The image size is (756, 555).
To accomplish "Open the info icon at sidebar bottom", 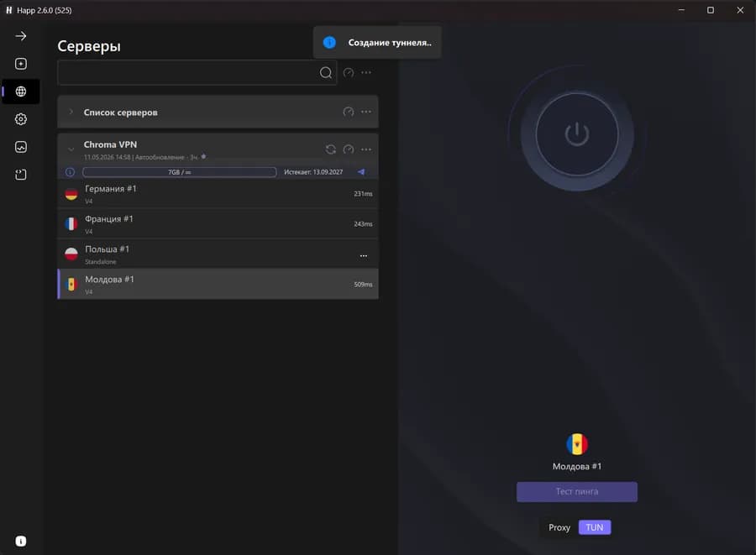I will (21, 541).
